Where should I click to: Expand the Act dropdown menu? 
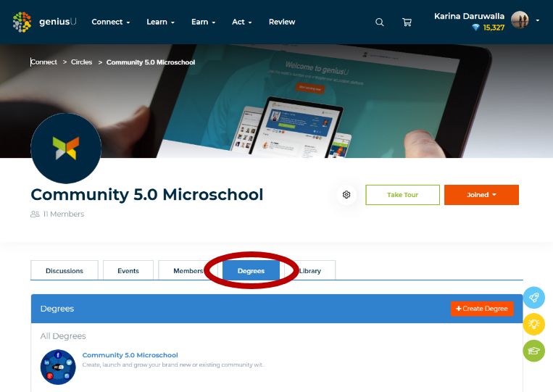tap(241, 22)
